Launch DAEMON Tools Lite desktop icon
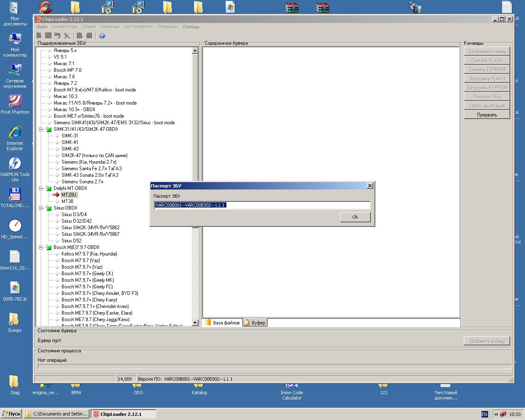This screenshot has width=525, height=420. [x=15, y=169]
